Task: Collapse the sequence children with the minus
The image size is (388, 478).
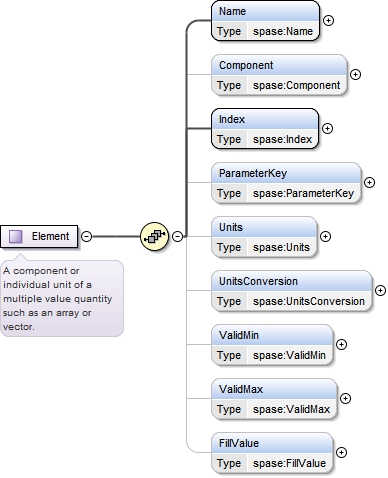Action: 178,236
